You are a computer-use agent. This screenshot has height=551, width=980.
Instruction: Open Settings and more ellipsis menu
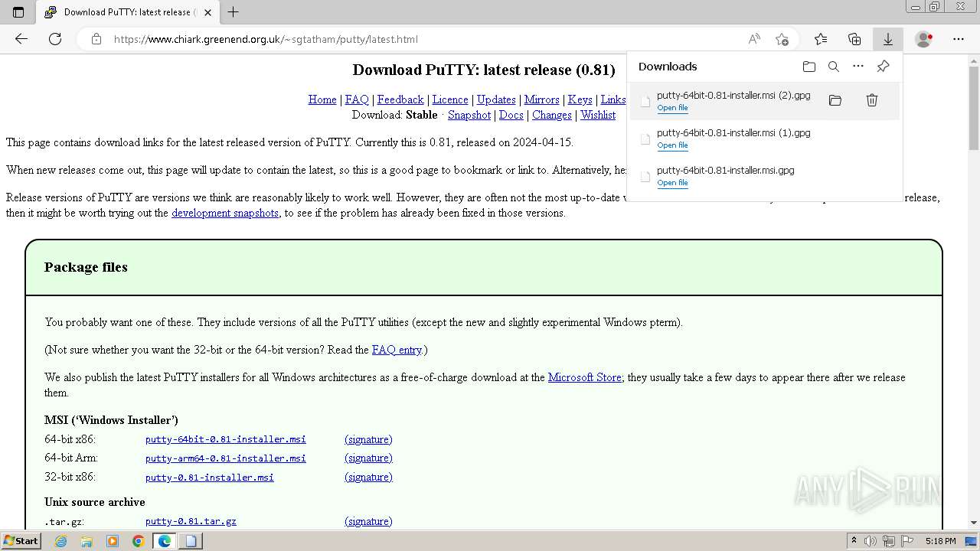(959, 39)
